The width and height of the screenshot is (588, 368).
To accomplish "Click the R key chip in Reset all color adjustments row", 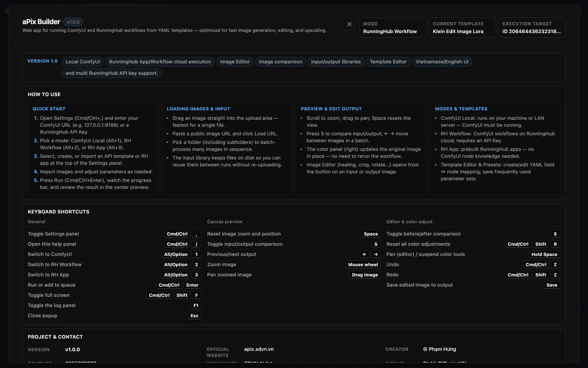I will pyautogui.click(x=555, y=244).
